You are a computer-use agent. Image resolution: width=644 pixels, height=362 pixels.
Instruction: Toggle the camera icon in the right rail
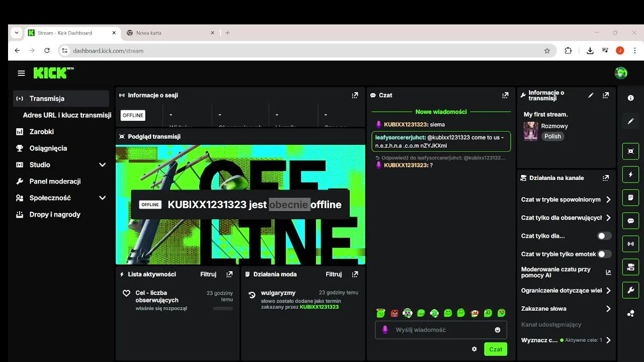pos(630,267)
